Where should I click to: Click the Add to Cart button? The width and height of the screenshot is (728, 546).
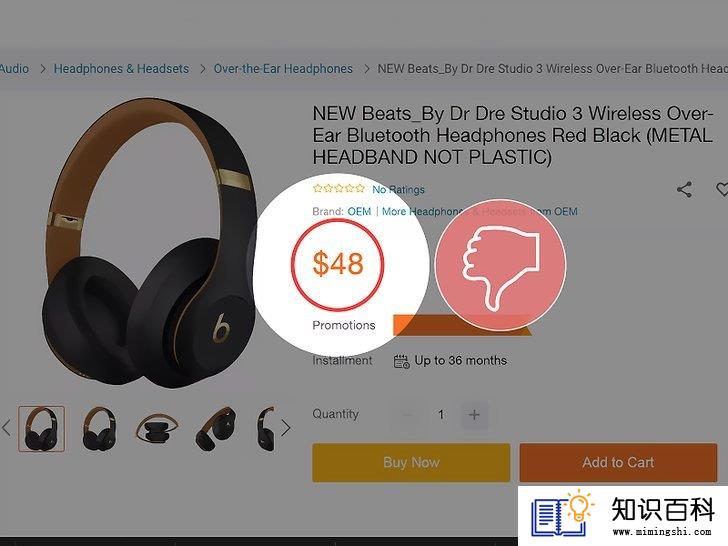point(618,462)
